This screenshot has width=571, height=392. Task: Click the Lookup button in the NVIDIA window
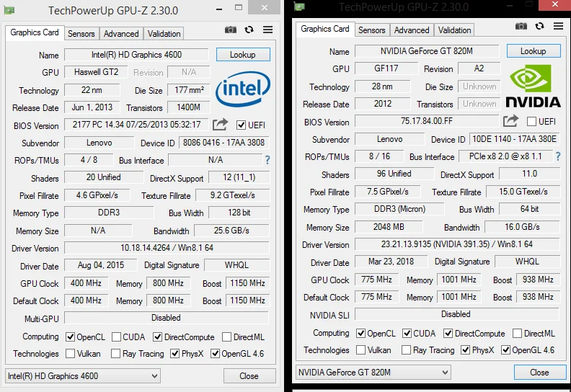(534, 51)
